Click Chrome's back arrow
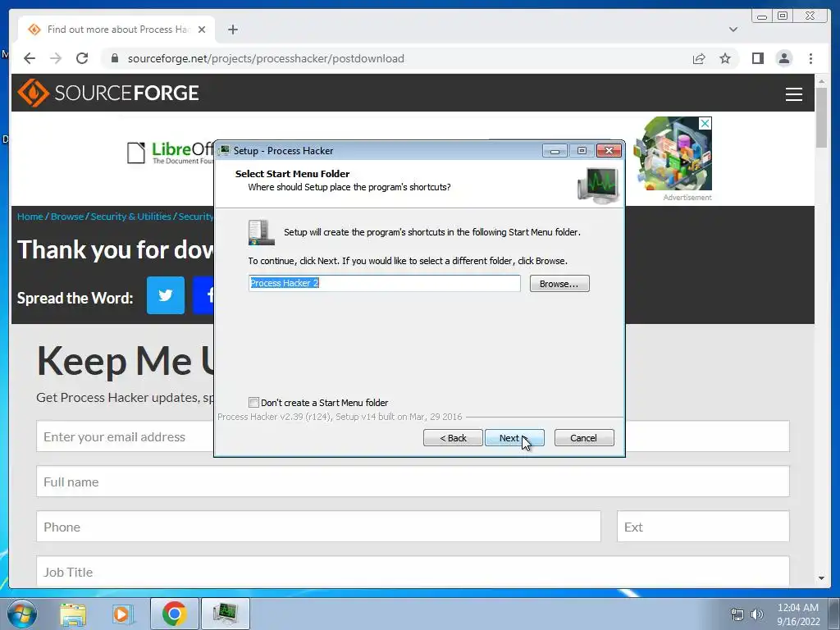840x630 pixels. pos(30,58)
